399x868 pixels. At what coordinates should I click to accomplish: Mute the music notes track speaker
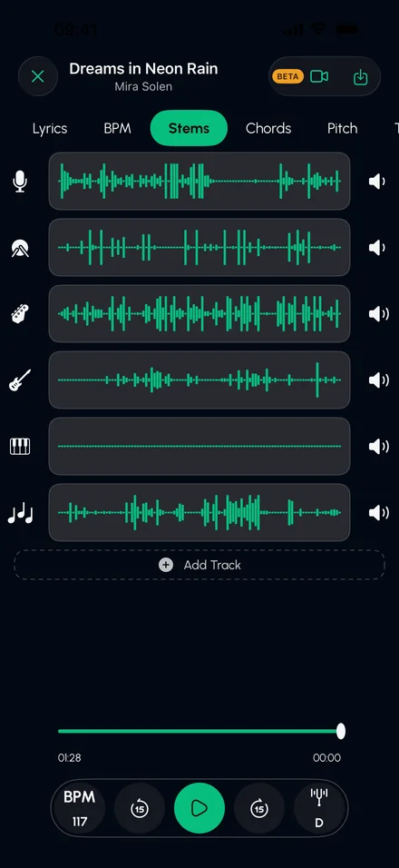(378, 513)
